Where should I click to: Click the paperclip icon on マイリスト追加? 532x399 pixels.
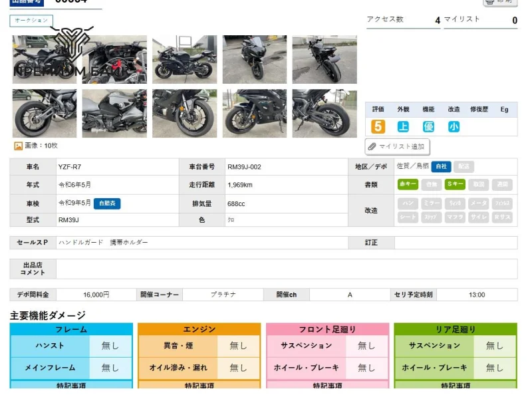(x=373, y=146)
